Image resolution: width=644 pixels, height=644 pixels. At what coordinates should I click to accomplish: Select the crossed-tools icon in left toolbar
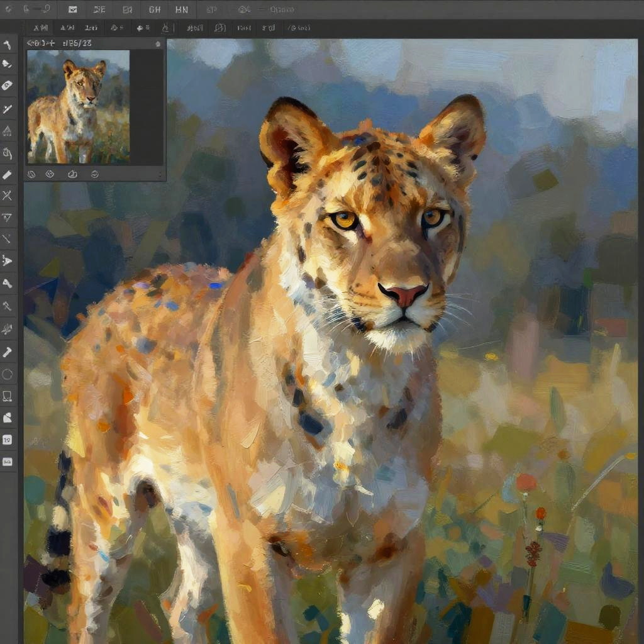click(8, 196)
